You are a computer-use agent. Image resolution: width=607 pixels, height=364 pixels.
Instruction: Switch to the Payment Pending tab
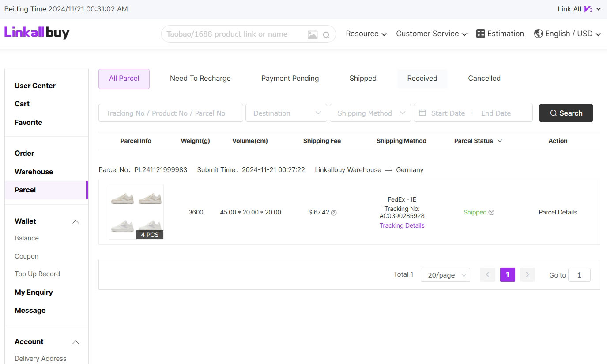pyautogui.click(x=290, y=79)
